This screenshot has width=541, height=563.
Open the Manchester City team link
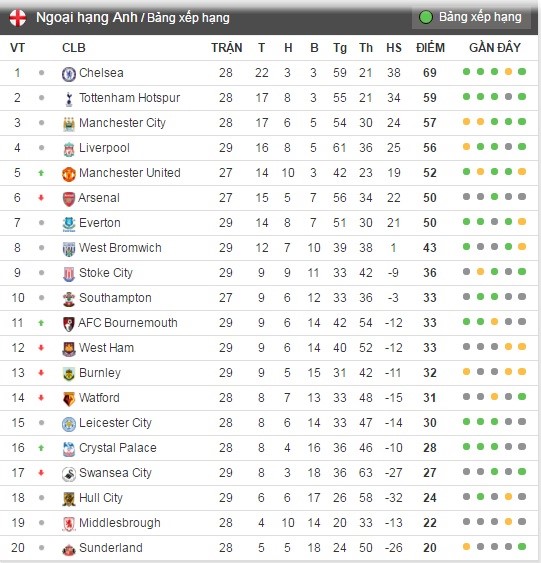[122, 123]
